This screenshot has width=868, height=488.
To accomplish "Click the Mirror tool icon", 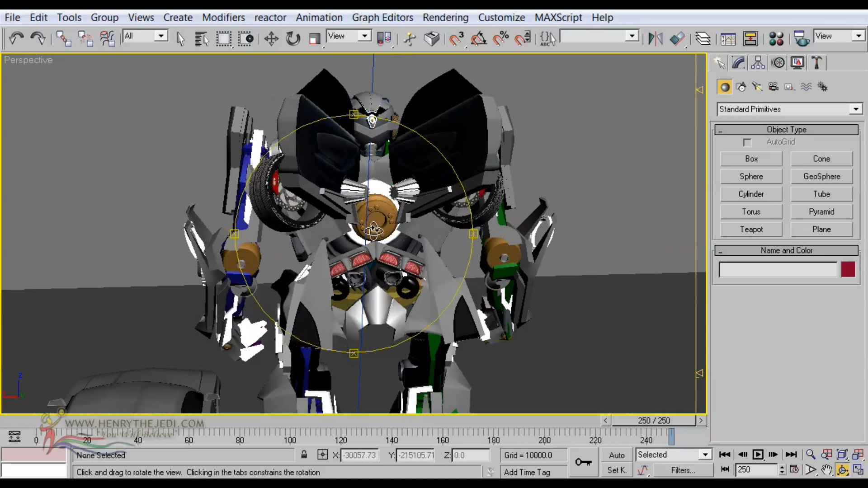I will pos(655,39).
